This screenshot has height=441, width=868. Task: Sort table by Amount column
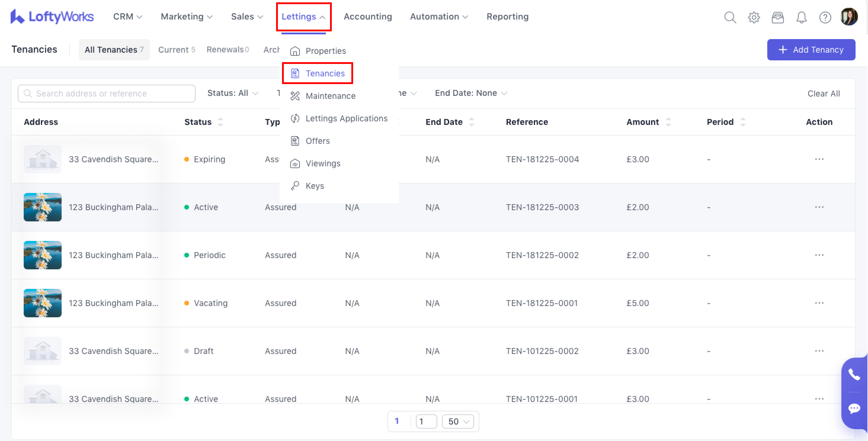pos(668,122)
